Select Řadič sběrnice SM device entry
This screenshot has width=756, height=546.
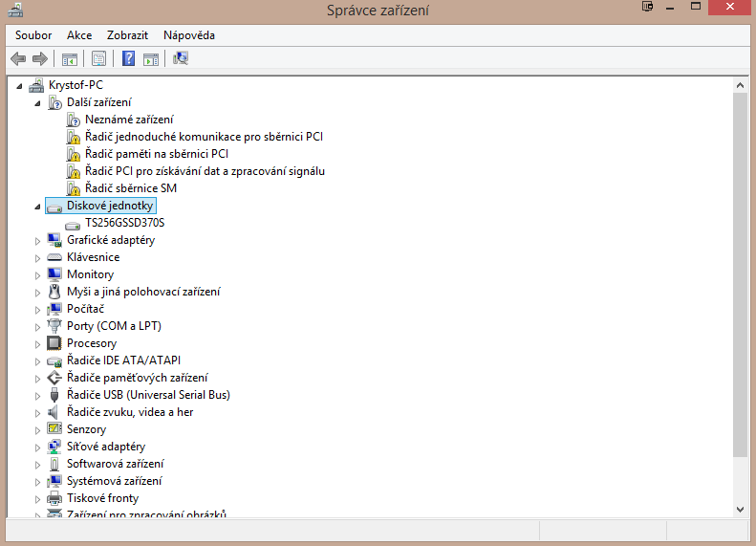[130, 188]
